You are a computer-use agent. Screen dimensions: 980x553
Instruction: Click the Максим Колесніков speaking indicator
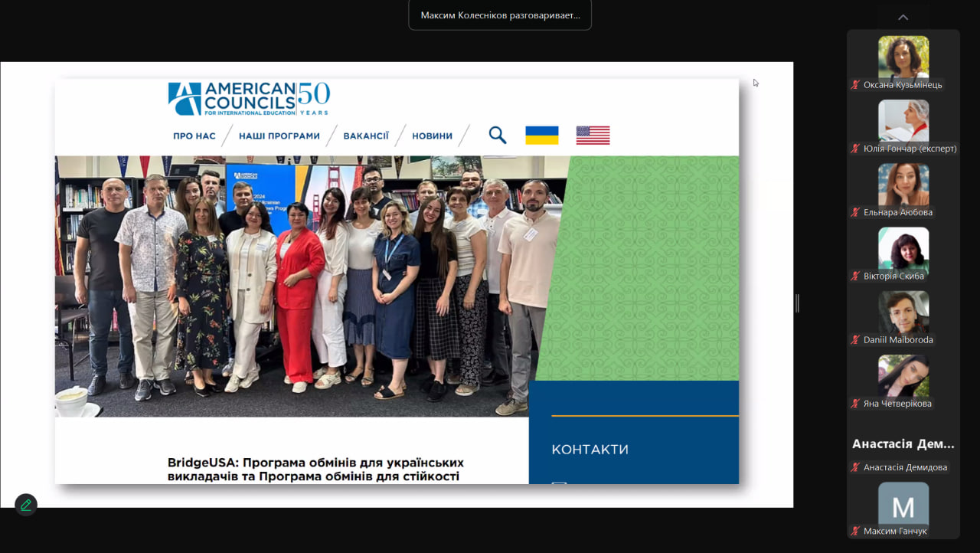point(500,15)
